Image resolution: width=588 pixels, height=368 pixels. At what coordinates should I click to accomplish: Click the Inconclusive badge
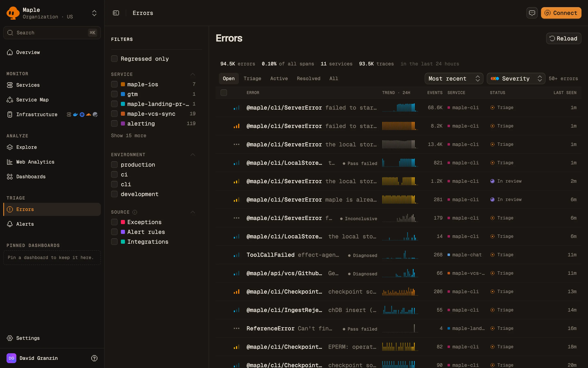(358, 219)
